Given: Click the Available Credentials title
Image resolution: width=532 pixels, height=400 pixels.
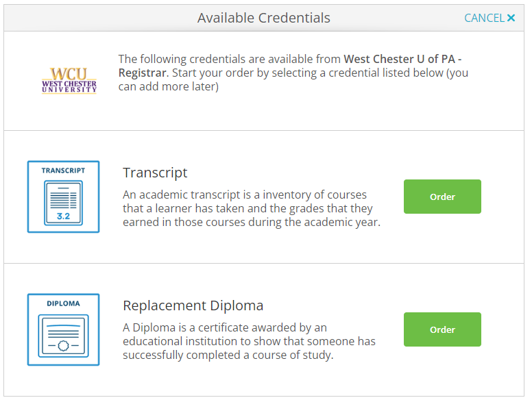Looking at the screenshot, I should (263, 18).
